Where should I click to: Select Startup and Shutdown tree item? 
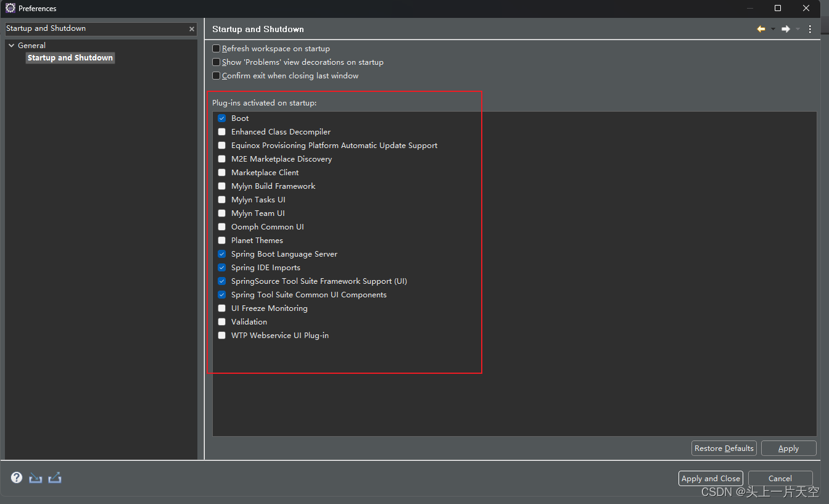(x=70, y=58)
